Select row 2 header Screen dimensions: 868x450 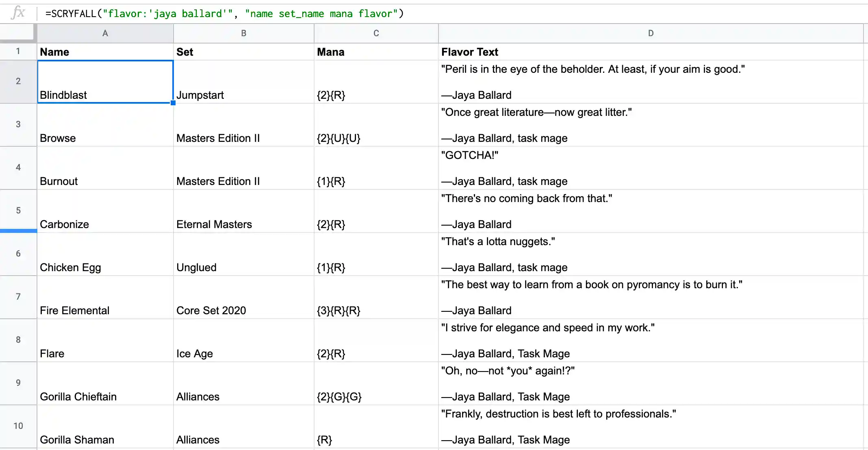tap(18, 81)
